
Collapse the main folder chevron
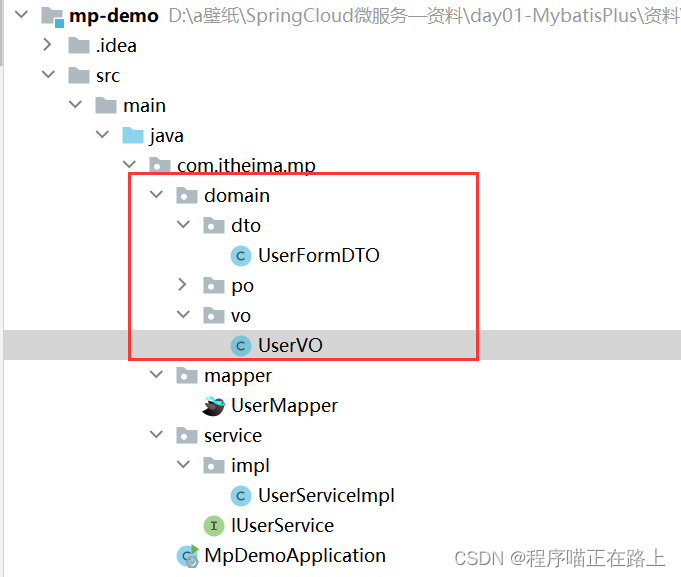coord(75,105)
